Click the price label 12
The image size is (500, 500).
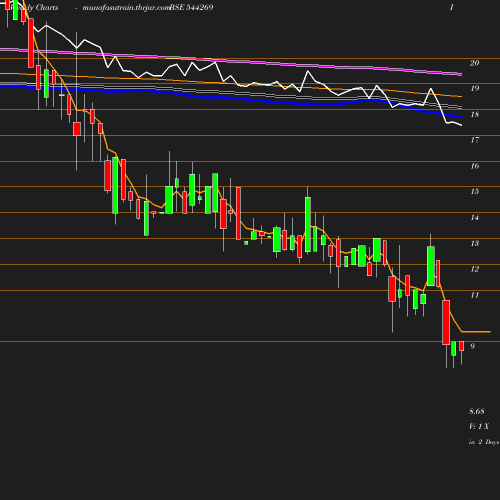coord(474,269)
